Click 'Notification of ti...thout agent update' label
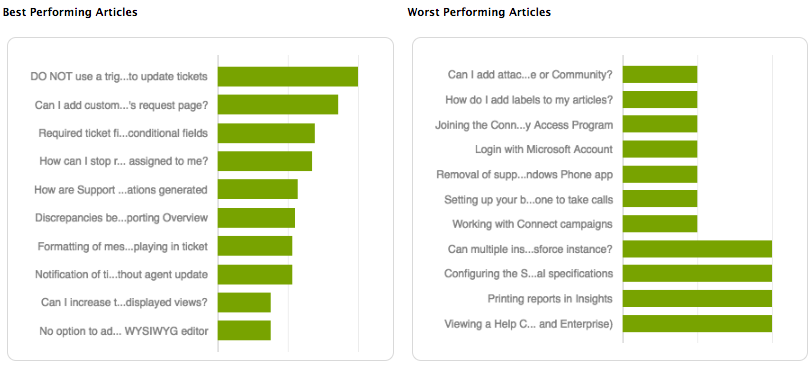Image resolution: width=812 pixels, height=366 pixels. coord(122,274)
